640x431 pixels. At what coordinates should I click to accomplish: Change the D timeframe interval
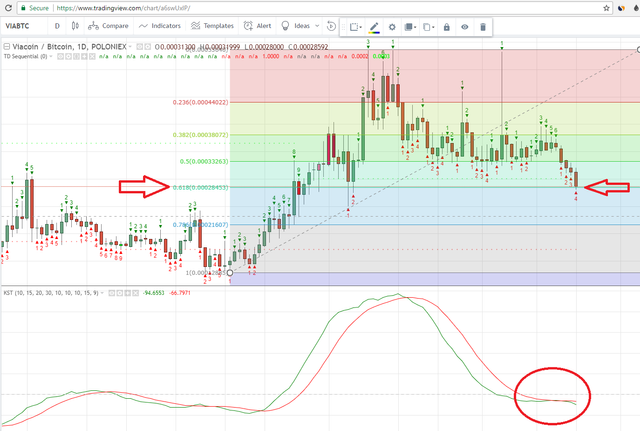(57, 26)
